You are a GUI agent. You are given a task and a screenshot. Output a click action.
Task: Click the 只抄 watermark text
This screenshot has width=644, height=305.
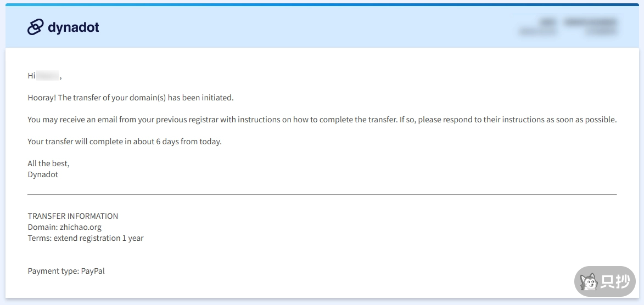(614, 282)
